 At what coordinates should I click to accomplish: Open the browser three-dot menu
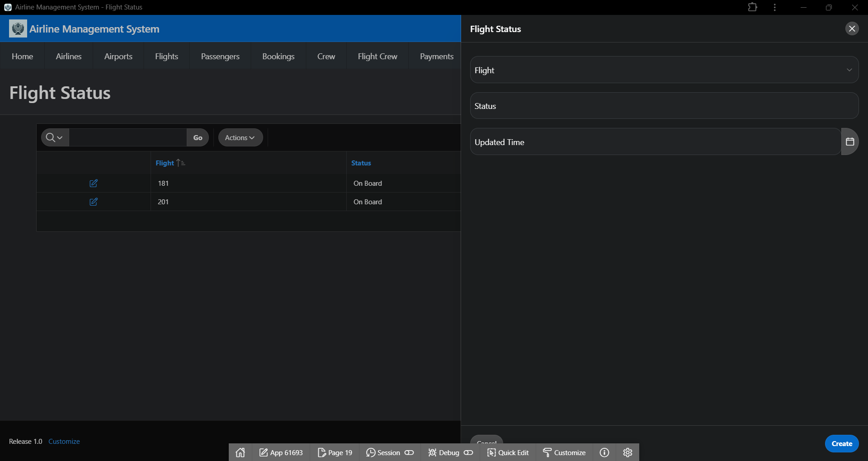click(775, 7)
